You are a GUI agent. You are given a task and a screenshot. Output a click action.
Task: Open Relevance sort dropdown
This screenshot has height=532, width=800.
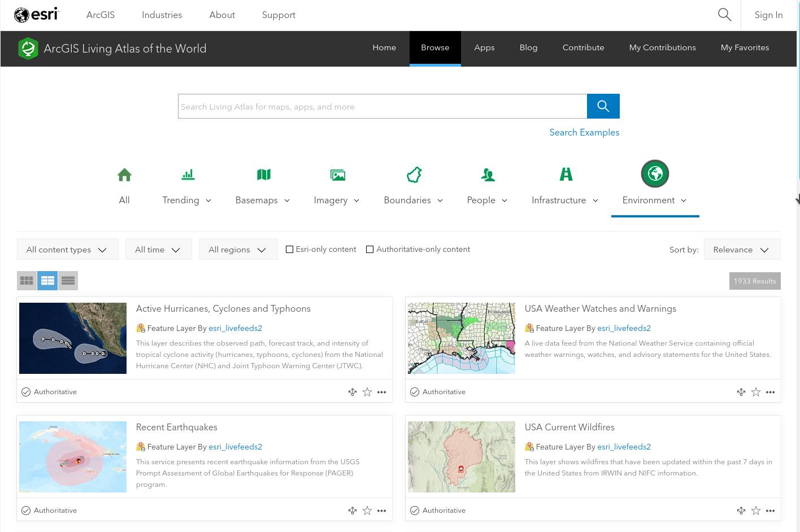(742, 249)
